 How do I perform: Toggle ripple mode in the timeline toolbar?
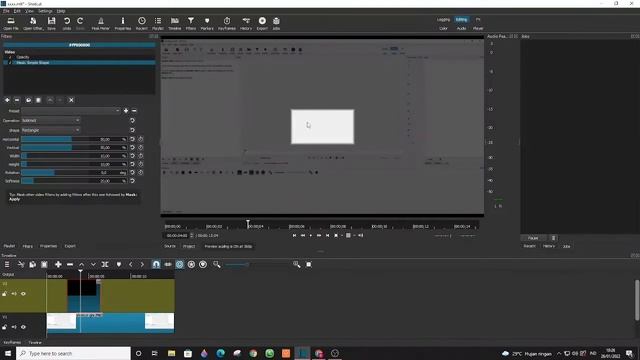coord(180,264)
